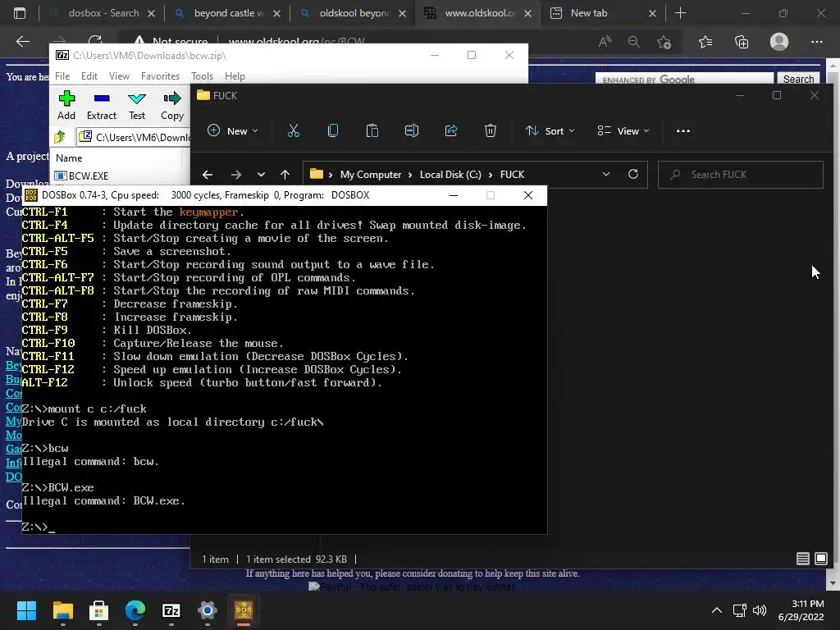Click the Google enhanced search field

[684, 79]
